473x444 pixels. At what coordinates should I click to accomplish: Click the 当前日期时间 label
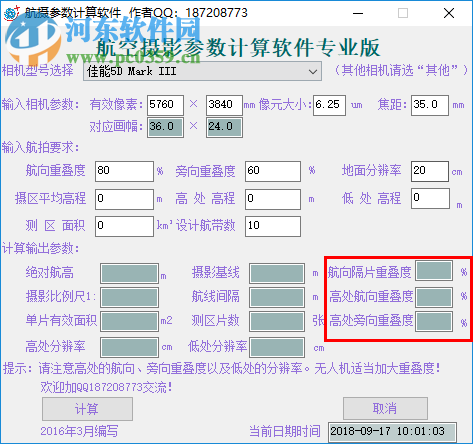tap(285, 432)
